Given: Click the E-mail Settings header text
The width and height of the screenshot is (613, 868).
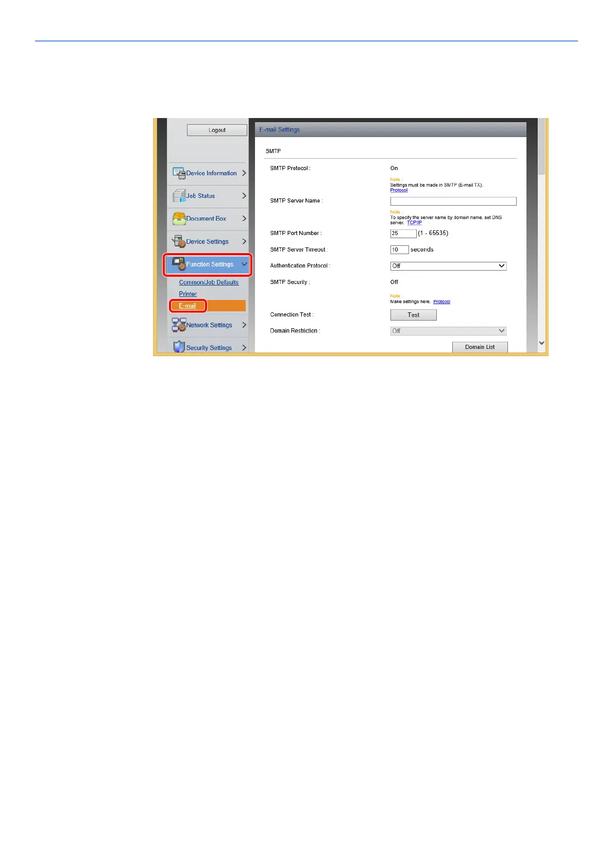Looking at the screenshot, I should 279,129.
